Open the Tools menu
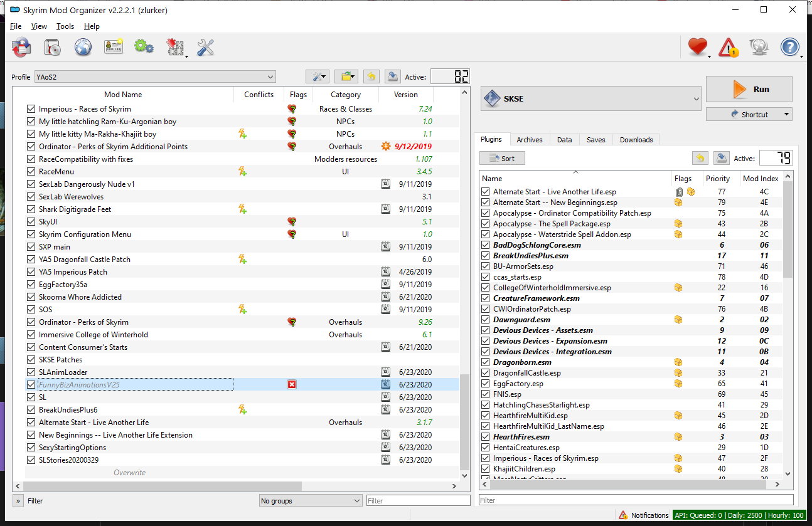This screenshot has width=812, height=526. click(x=65, y=26)
